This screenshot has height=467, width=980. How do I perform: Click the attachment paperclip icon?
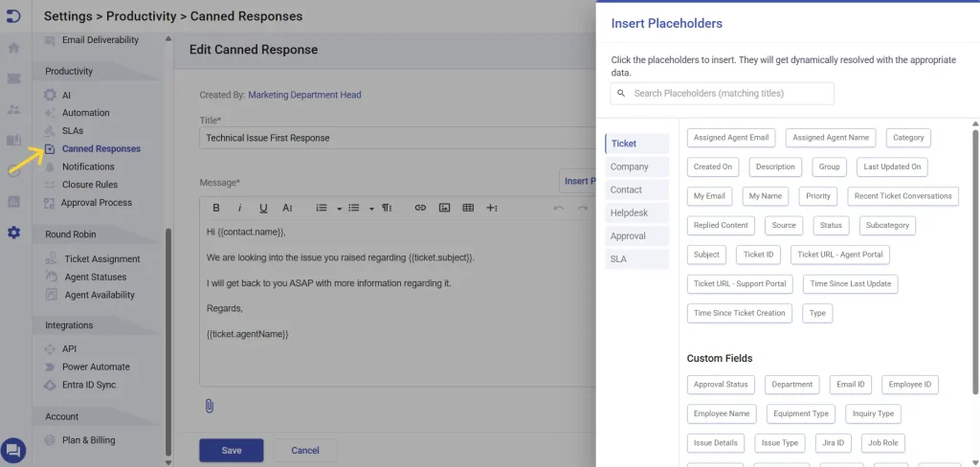pyautogui.click(x=210, y=407)
